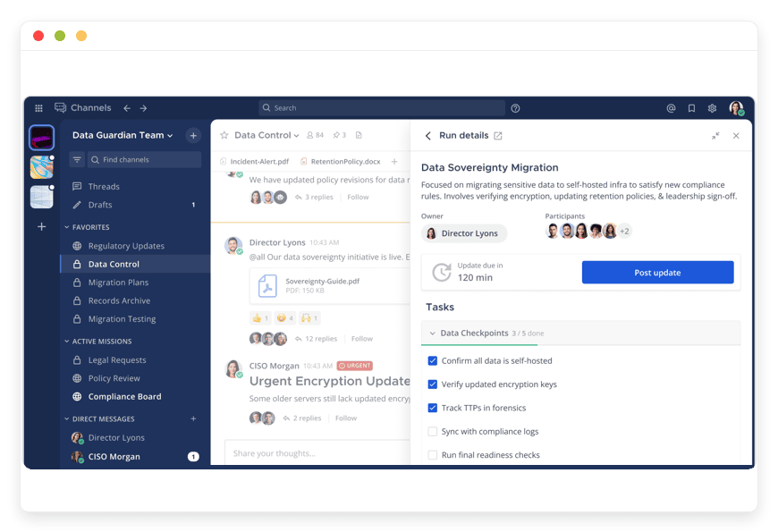
Task: Check Sync with compliance logs
Action: pos(433,431)
